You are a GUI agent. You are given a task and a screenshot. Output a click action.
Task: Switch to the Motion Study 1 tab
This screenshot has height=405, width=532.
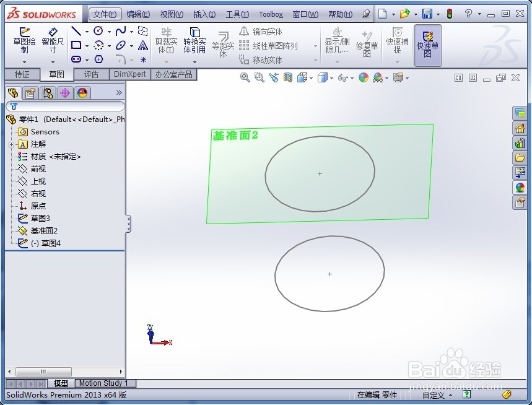pyautogui.click(x=103, y=383)
